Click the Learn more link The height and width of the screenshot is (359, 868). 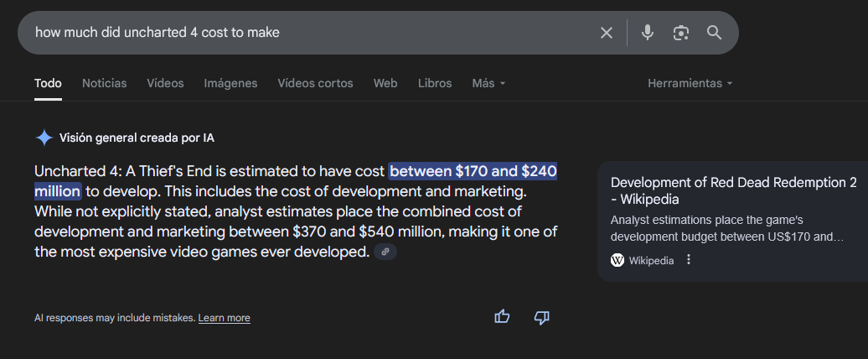(x=225, y=318)
